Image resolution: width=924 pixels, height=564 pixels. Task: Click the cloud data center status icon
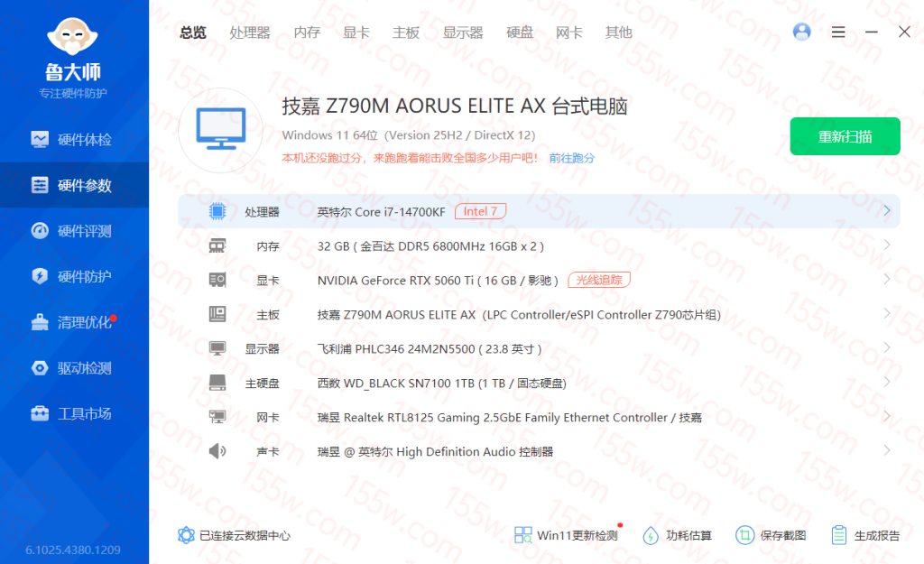click(187, 535)
